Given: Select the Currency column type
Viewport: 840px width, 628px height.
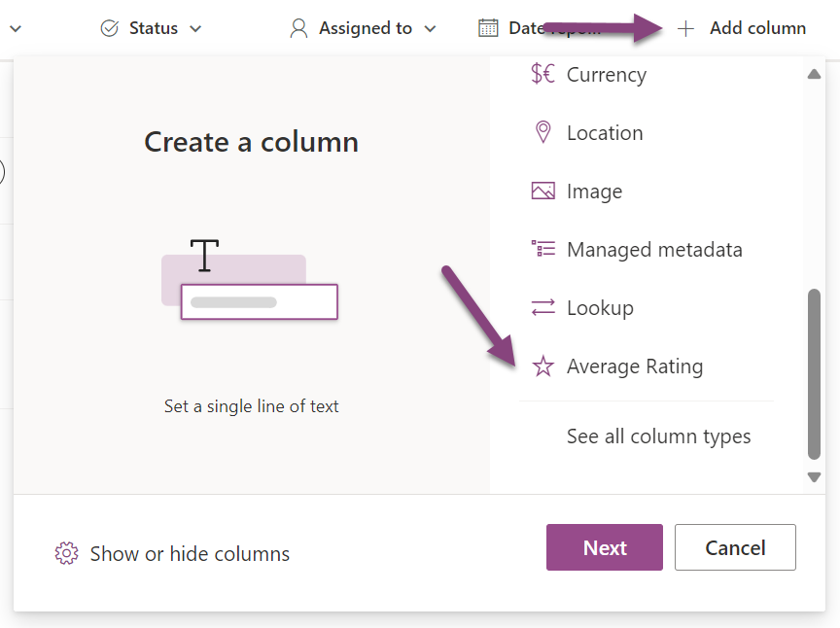Looking at the screenshot, I should [606, 74].
